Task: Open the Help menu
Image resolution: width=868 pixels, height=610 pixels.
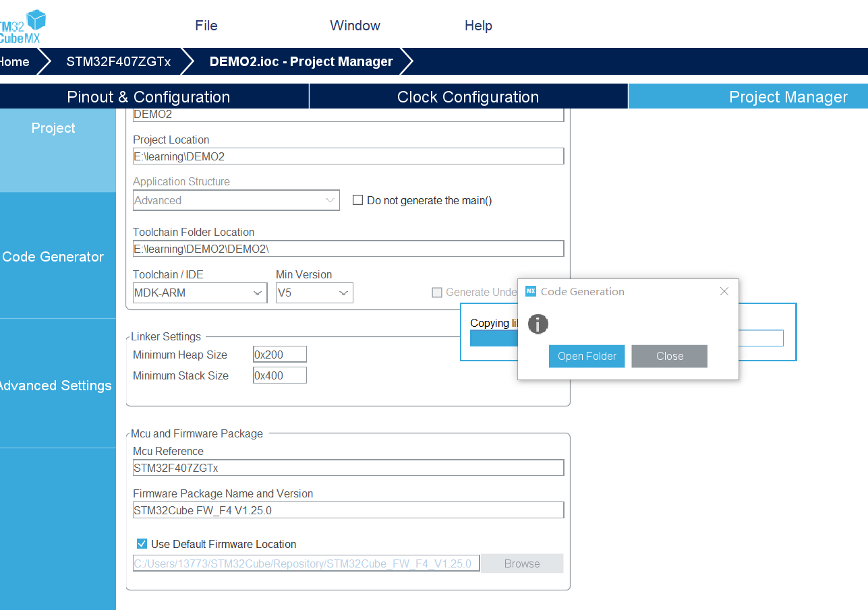Action: point(478,26)
